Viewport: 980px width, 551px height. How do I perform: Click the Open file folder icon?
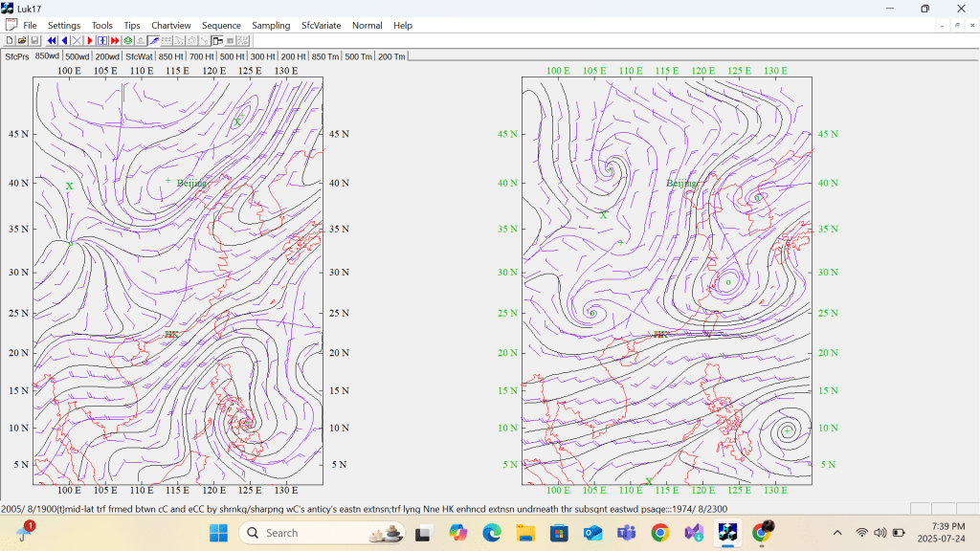[22, 41]
